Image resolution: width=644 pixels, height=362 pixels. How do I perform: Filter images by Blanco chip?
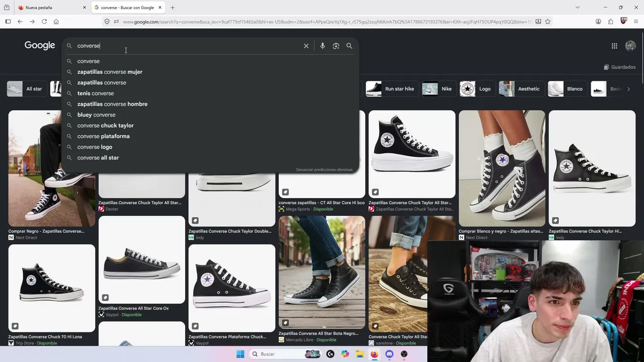coord(568,89)
